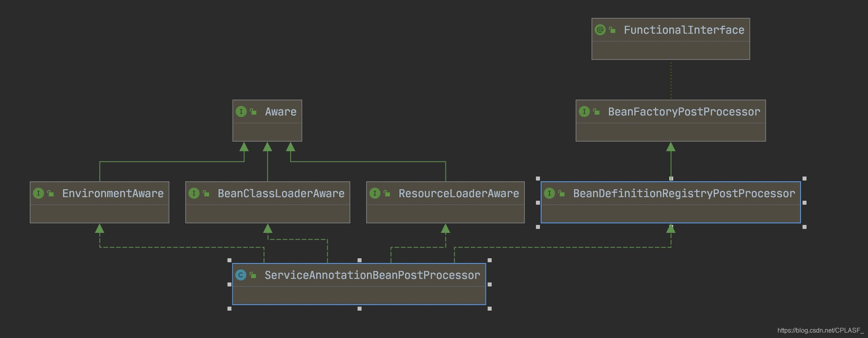Click the interface icon beside BeanDefinitionRegistryPostProcessor
The image size is (868, 338).
[549, 193]
